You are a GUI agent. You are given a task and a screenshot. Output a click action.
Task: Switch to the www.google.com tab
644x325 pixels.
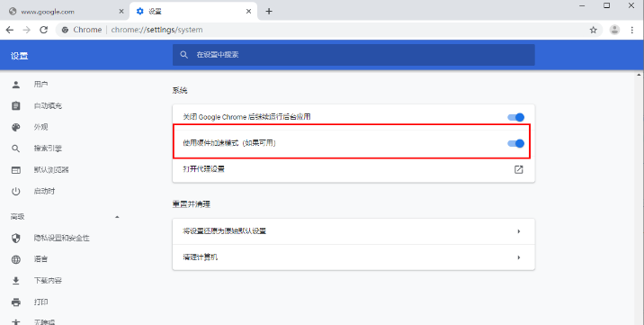(x=65, y=11)
